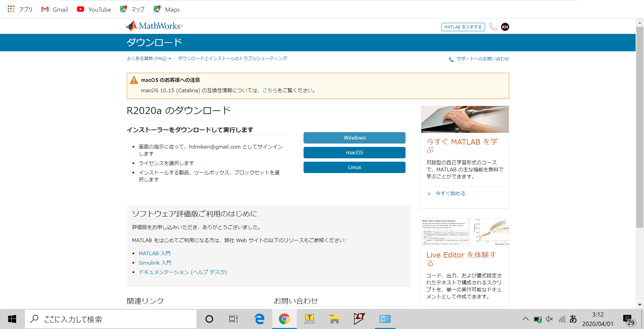Image resolution: width=644 pixels, height=329 pixels.
Task: Open the Simulink 入門 link
Action: 155,263
